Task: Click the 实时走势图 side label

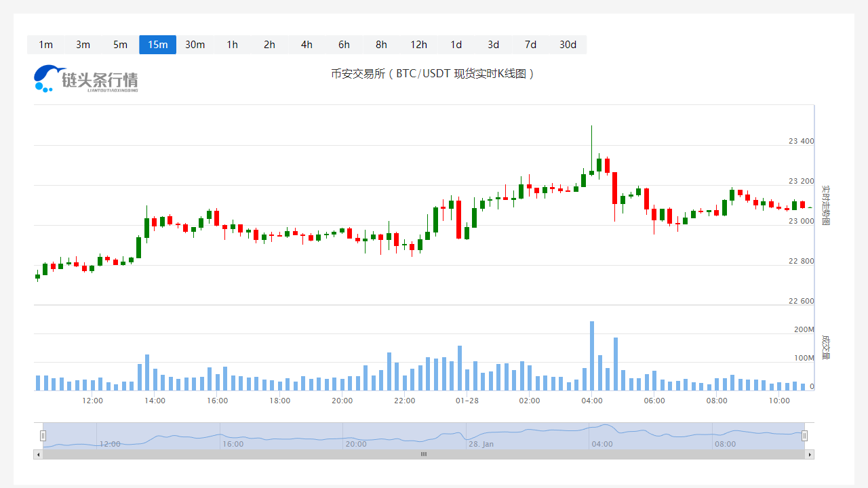Action: [825, 205]
